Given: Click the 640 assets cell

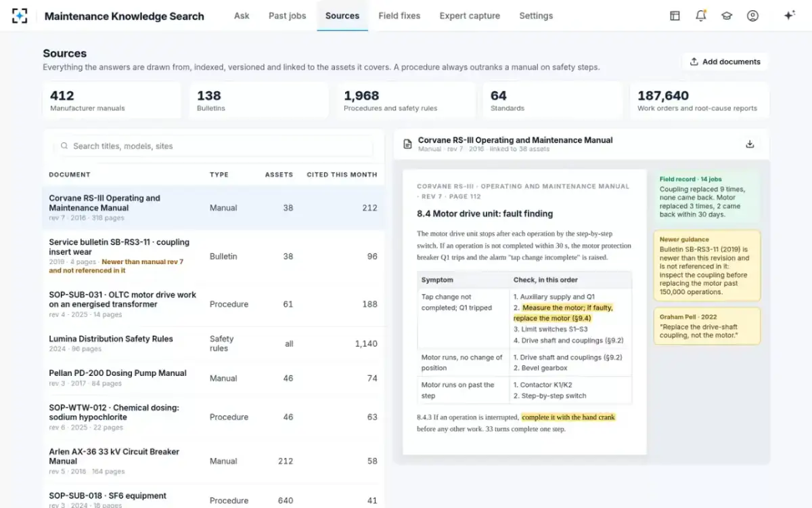Looking at the screenshot, I should pos(286,501).
